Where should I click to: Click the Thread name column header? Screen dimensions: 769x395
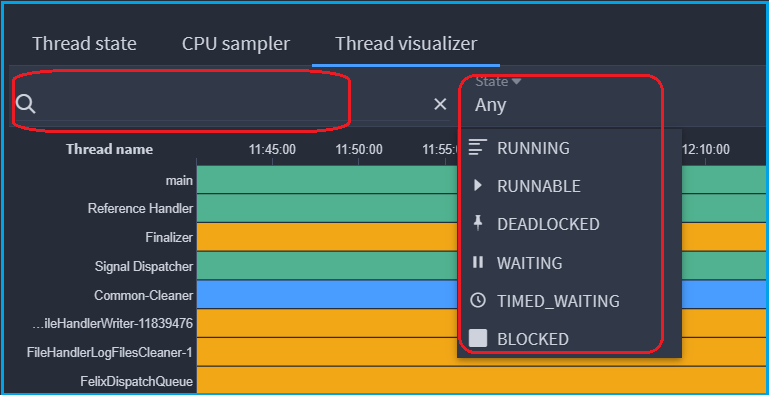point(109,149)
